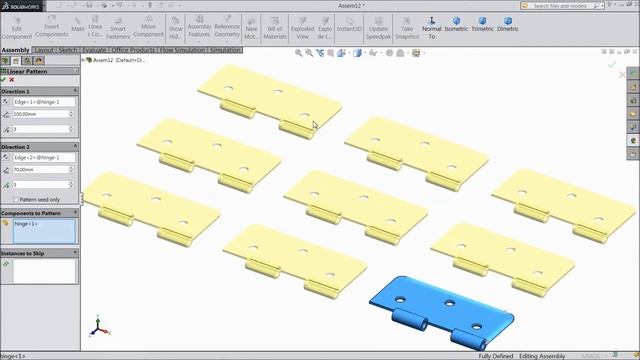
Task: Switch to the Flow Simulation tab
Action: pyautogui.click(x=183, y=50)
